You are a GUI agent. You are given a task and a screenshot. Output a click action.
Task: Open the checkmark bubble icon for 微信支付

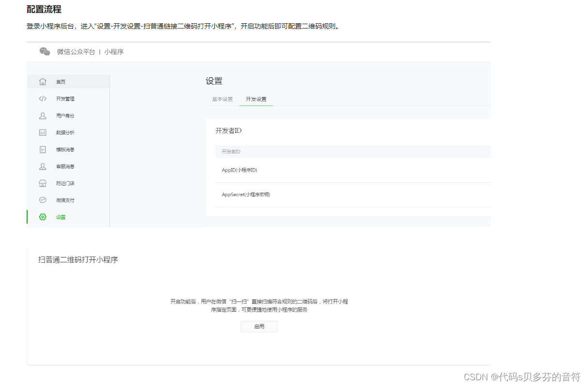click(43, 200)
